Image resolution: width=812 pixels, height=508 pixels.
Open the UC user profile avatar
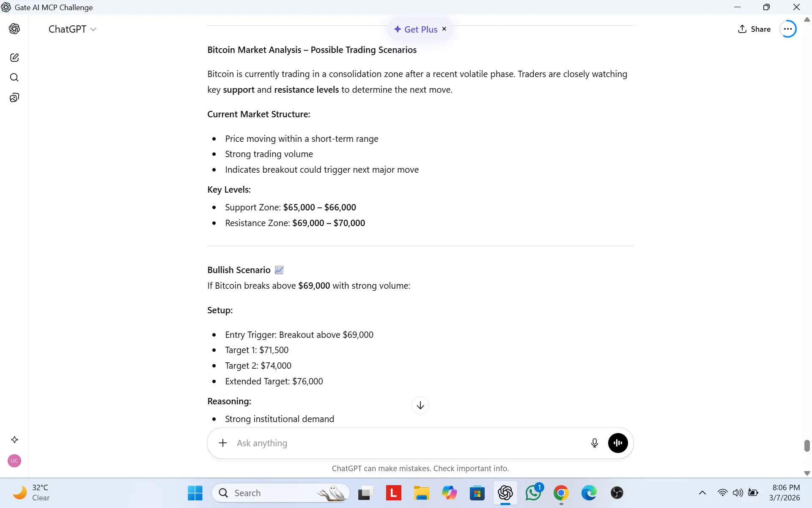(x=14, y=461)
